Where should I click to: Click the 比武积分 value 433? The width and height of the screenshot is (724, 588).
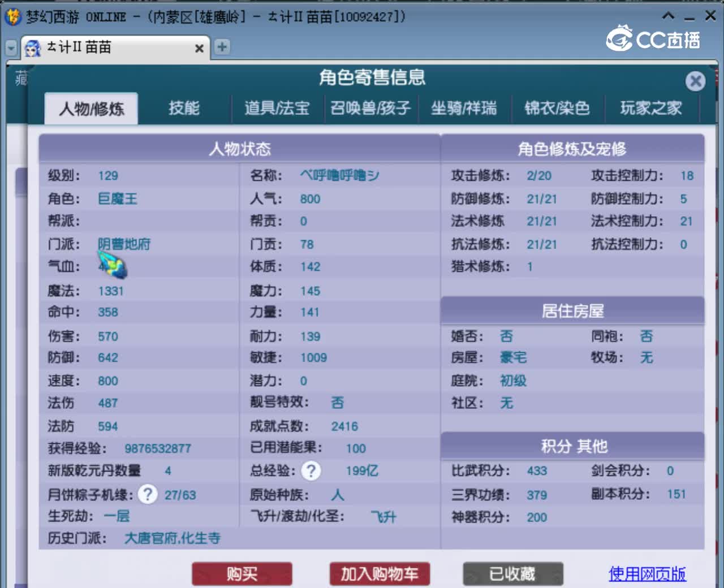(537, 470)
